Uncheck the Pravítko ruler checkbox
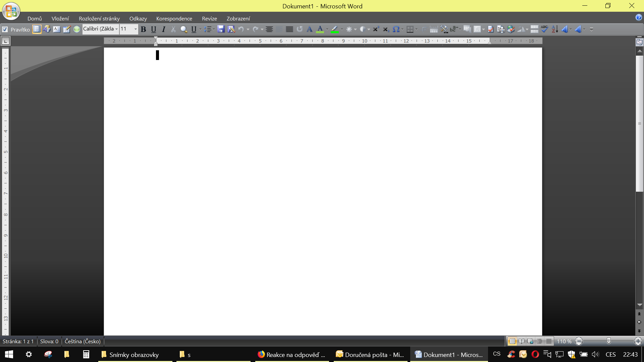This screenshot has height=362, width=644. (5, 29)
